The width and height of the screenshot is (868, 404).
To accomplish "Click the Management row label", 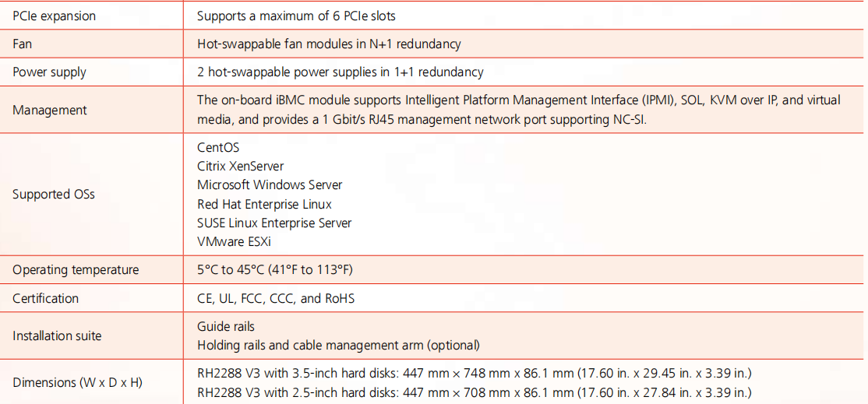I will point(49,111).
